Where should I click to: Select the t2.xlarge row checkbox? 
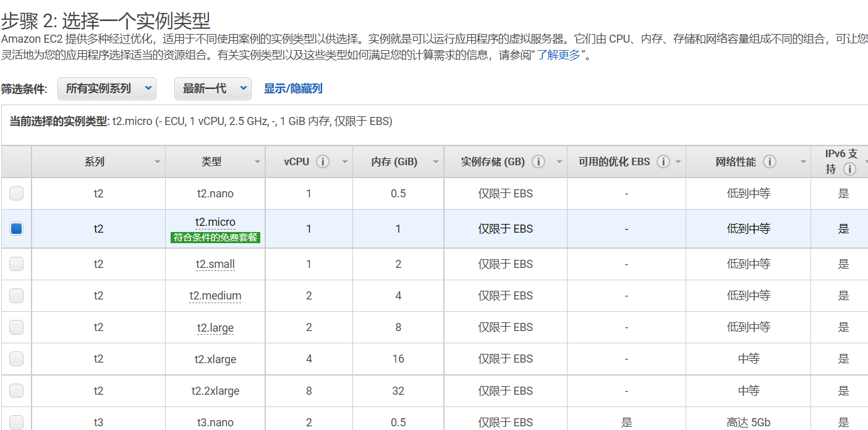click(16, 359)
